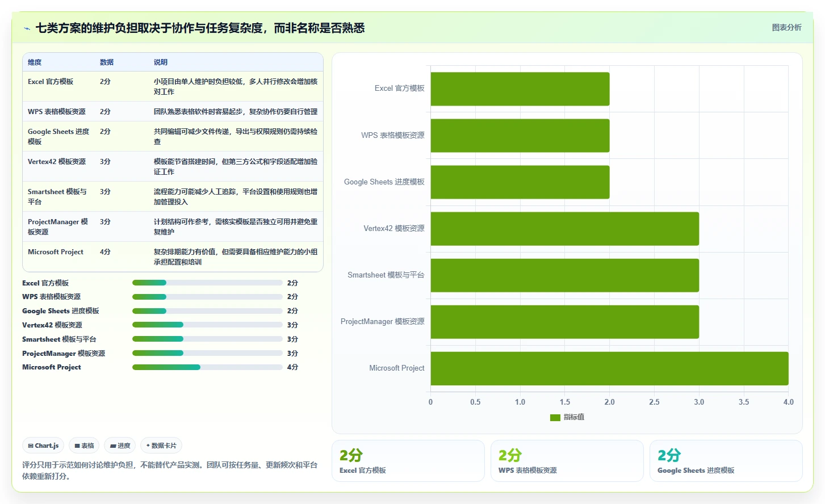
Task: Click the Smartsheet 模板与平台 progress bar
Action: pos(207,339)
